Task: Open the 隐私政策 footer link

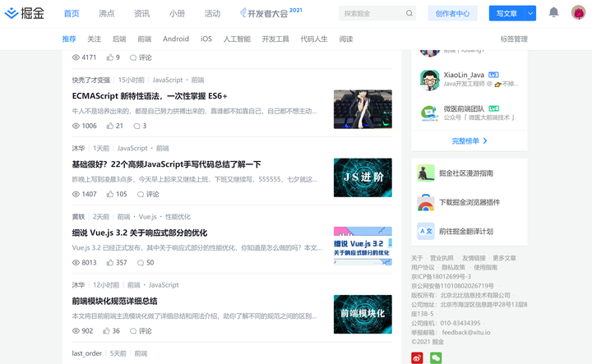Action: (x=453, y=267)
